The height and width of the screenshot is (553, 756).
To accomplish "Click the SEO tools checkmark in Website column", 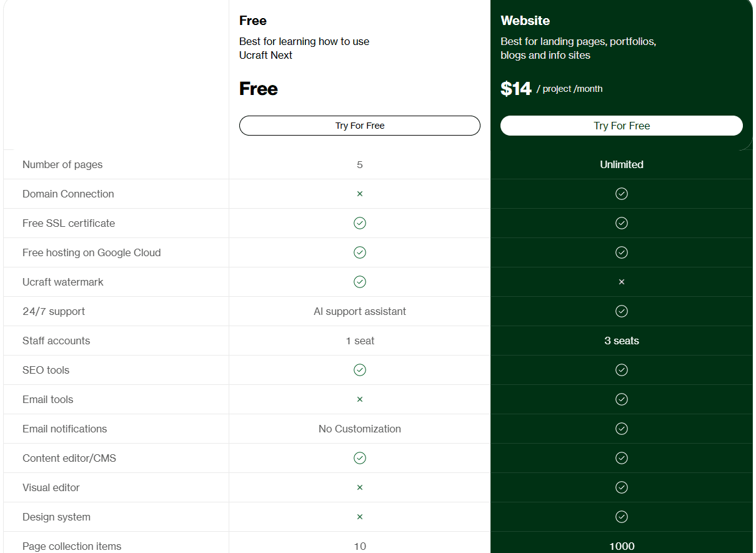I will 622,370.
